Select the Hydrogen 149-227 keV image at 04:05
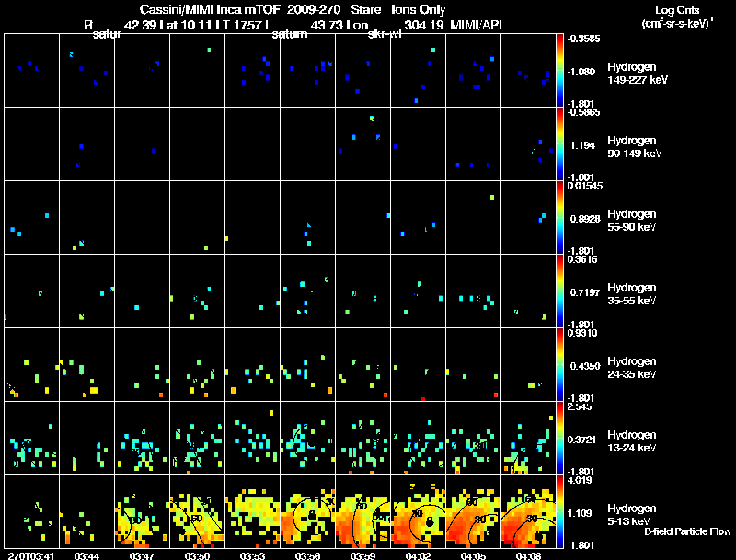 coord(474,71)
